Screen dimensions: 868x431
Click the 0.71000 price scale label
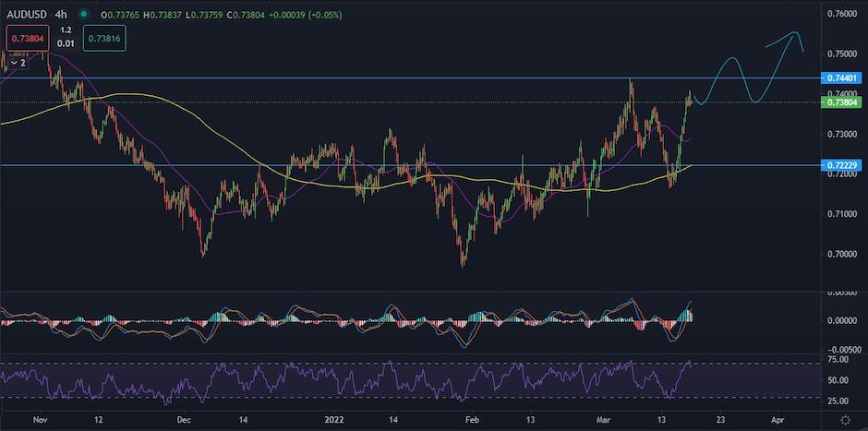pos(842,214)
